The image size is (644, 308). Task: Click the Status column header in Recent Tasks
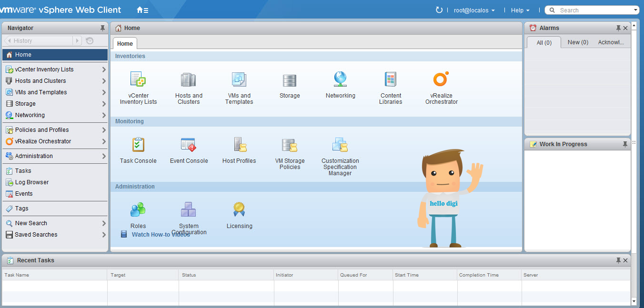(x=226, y=275)
